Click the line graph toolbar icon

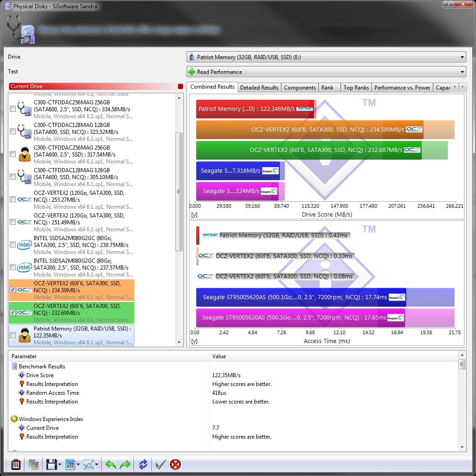coord(89,464)
